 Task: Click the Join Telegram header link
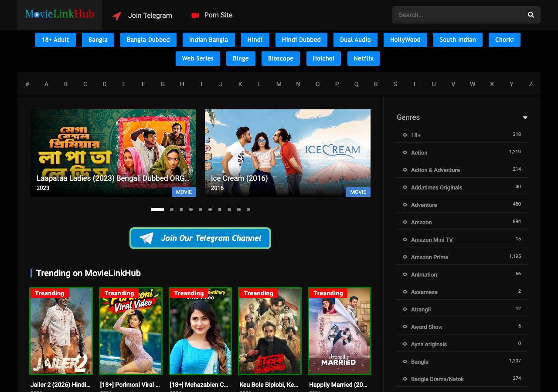click(x=150, y=16)
